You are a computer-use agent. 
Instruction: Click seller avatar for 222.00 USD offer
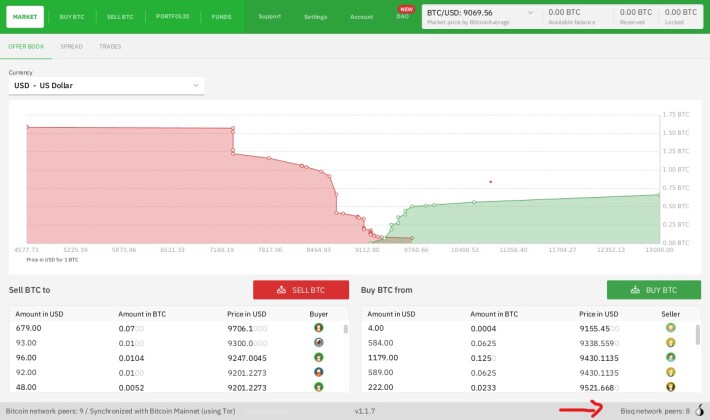(671, 387)
